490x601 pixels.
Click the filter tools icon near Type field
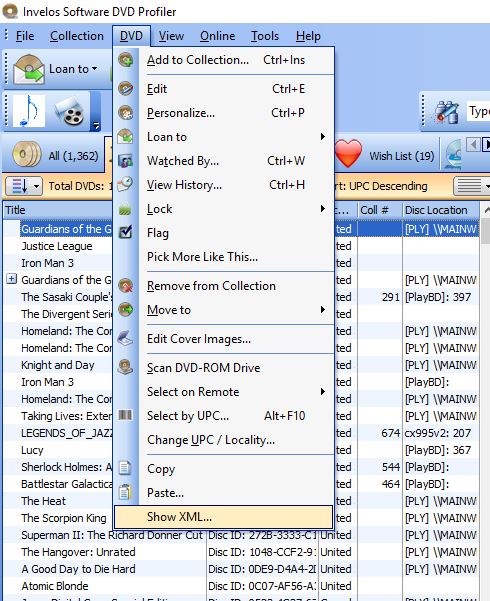[447, 112]
